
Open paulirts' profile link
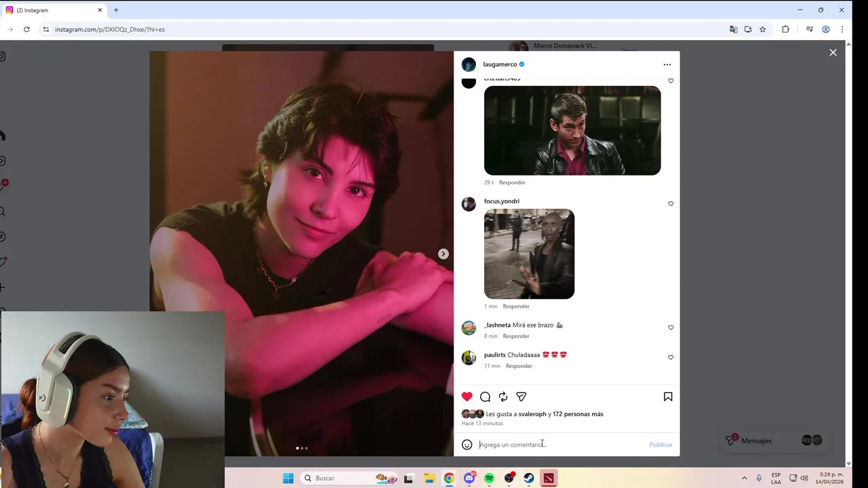coord(495,355)
